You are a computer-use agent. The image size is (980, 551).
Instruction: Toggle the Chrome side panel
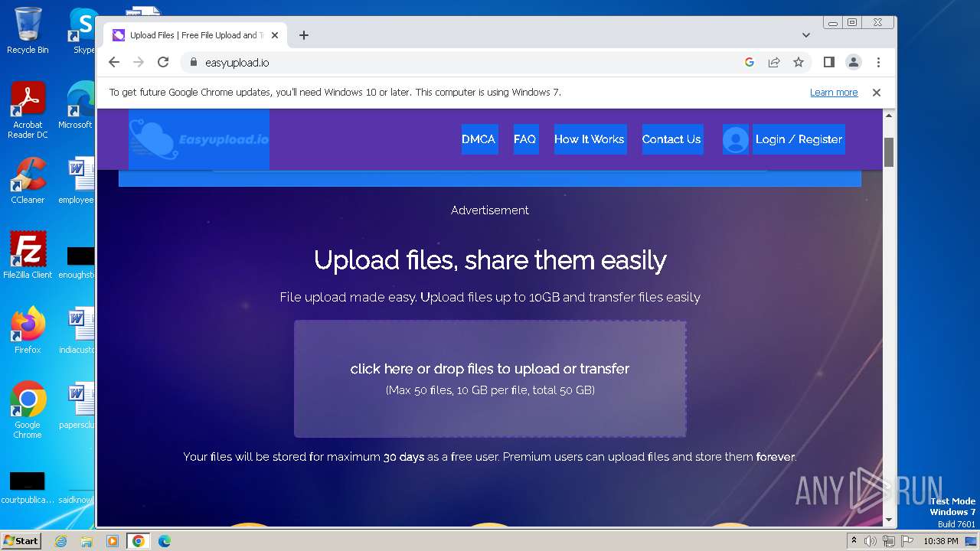(x=829, y=63)
